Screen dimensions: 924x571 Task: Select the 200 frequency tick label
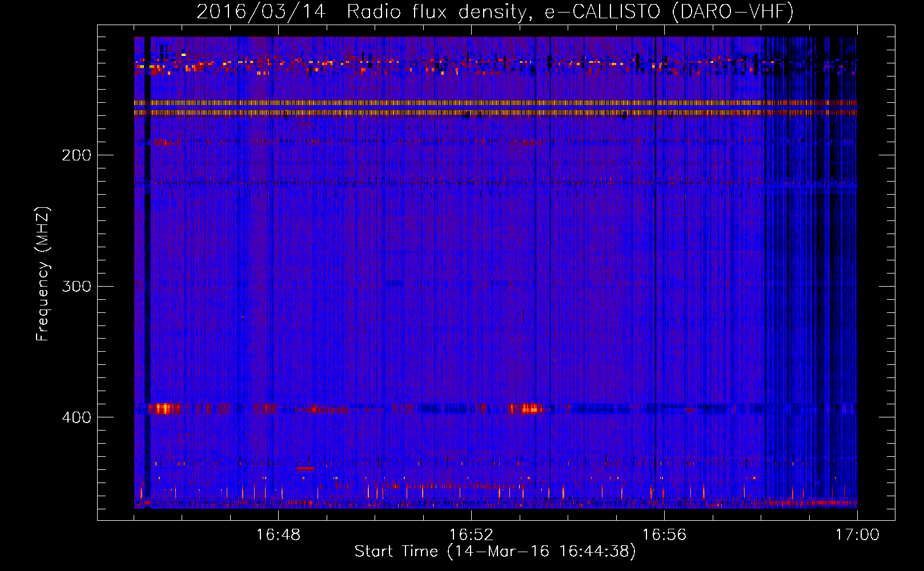(77, 155)
